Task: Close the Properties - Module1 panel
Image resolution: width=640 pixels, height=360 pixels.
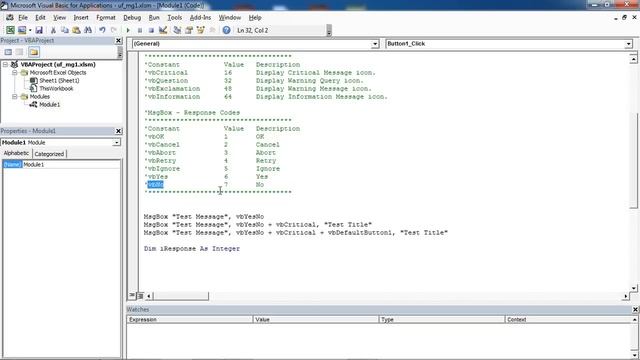Action: 118,131
